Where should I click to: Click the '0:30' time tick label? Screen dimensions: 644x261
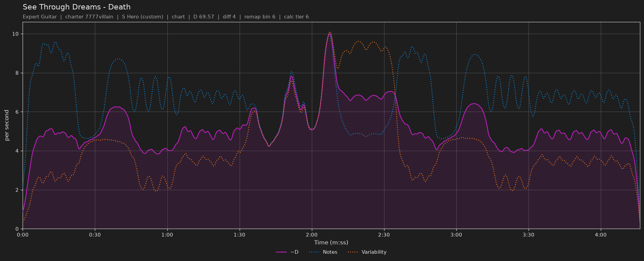click(95, 235)
